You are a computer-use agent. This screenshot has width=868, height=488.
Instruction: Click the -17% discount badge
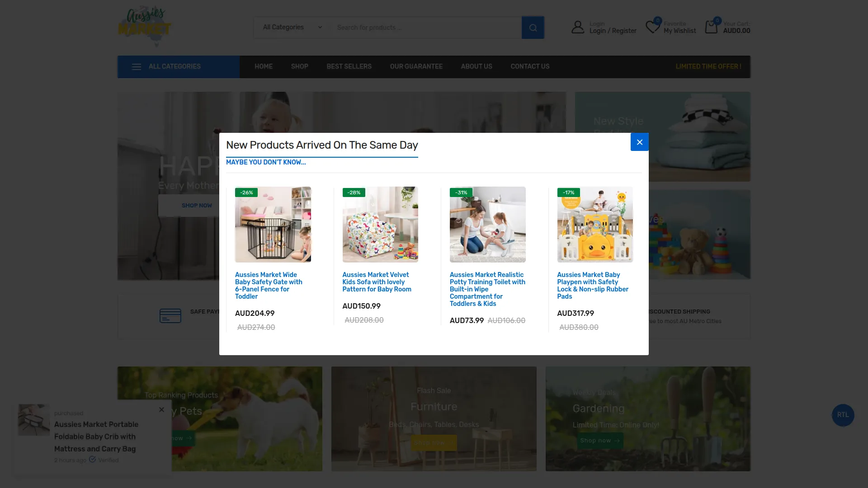(x=568, y=192)
